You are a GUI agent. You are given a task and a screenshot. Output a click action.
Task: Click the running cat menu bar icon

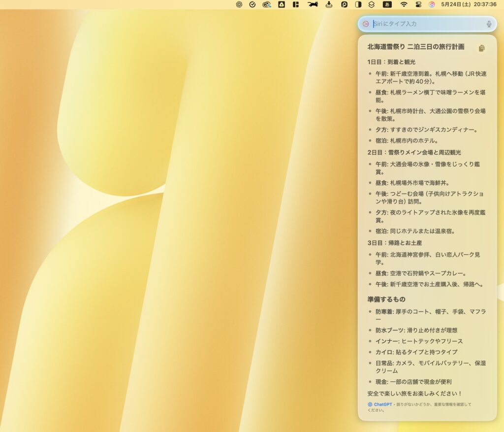[x=313, y=4]
